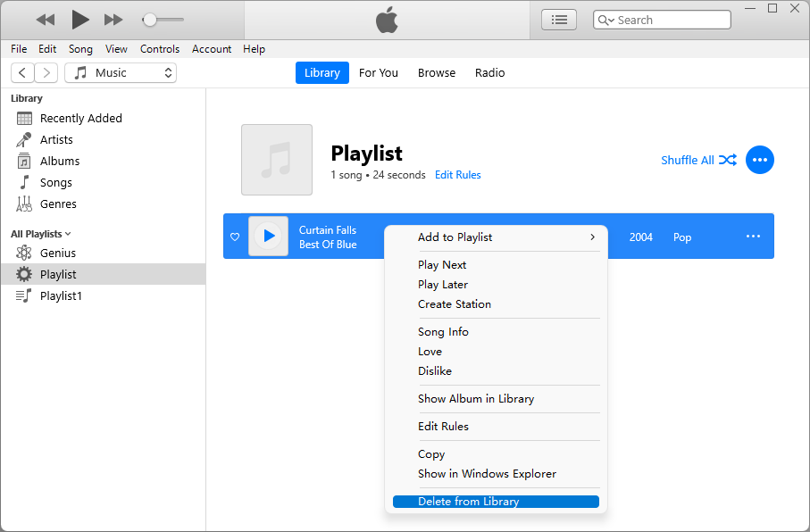The height and width of the screenshot is (532, 810).
Task: Click the Rewind previous track icon
Action: [46, 20]
